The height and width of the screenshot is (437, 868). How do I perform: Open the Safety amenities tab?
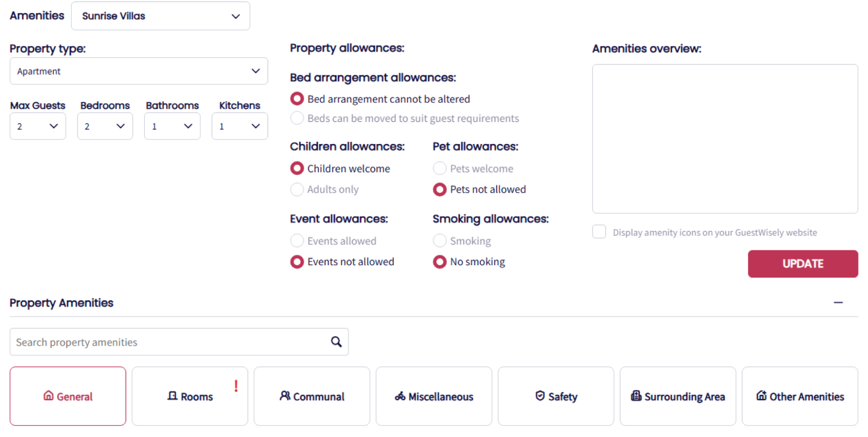click(x=556, y=396)
